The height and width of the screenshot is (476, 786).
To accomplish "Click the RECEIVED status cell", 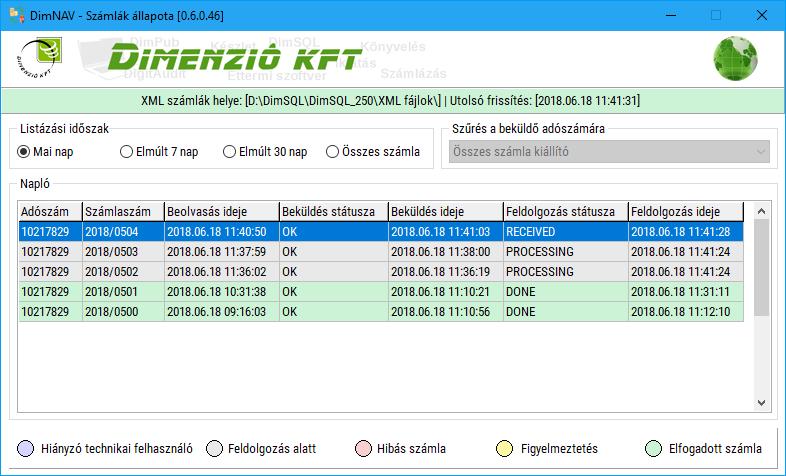I will point(565,231).
